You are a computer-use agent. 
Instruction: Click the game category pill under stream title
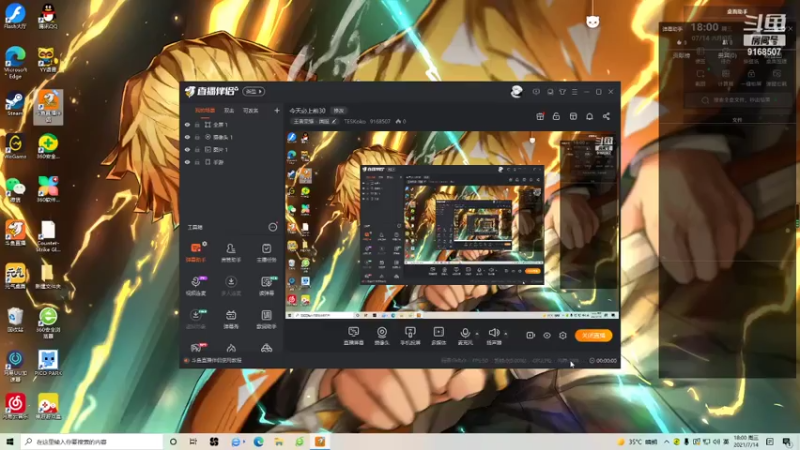315,121
